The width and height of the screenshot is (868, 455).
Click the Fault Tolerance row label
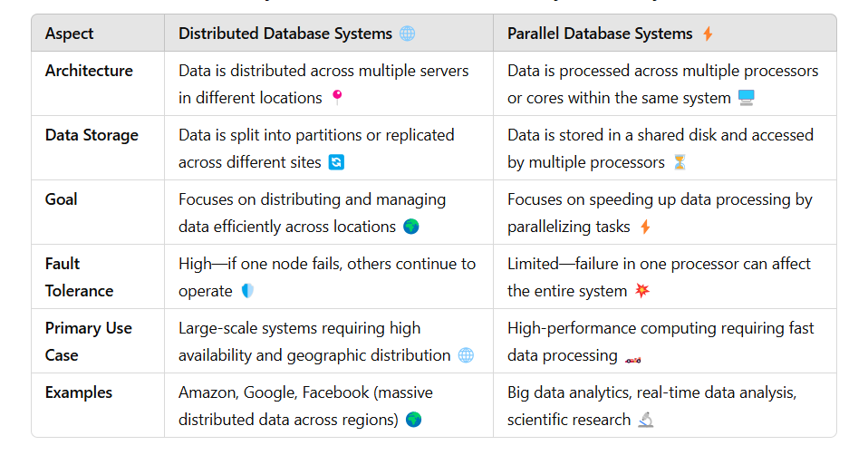79,277
